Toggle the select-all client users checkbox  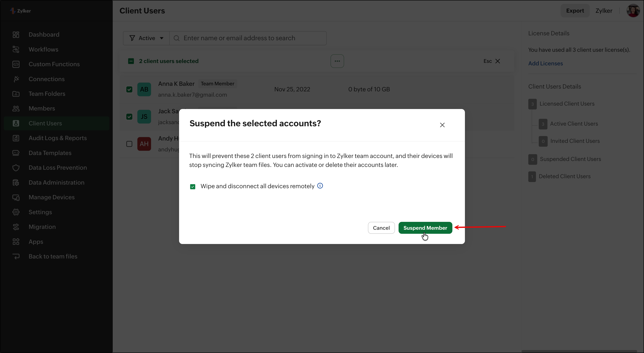(131, 61)
